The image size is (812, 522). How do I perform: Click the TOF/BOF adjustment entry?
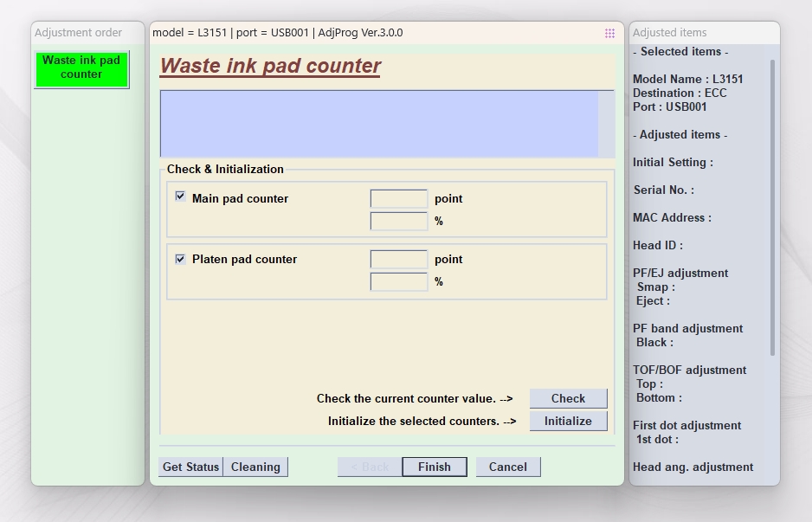click(x=689, y=371)
